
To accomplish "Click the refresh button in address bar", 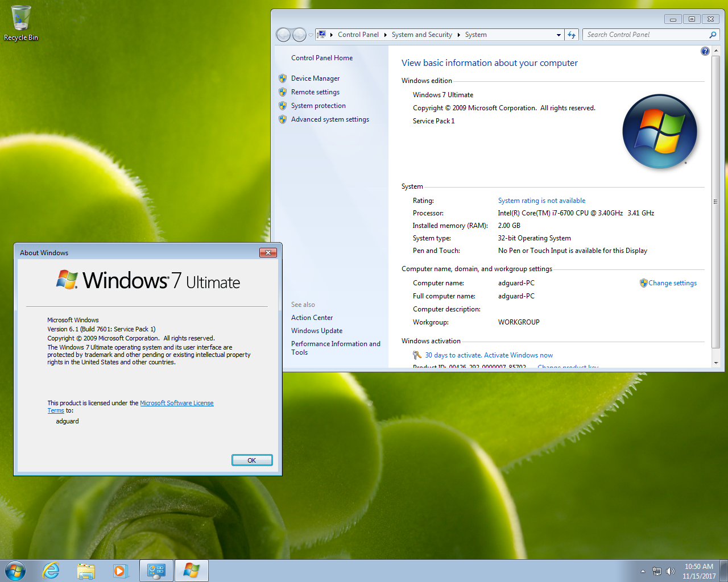I will point(572,35).
